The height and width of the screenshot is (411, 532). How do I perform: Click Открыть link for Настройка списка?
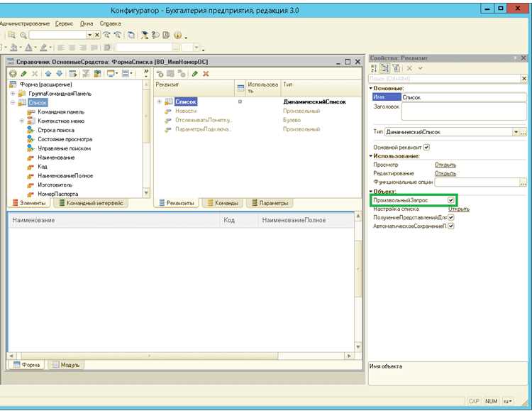pyautogui.click(x=459, y=209)
